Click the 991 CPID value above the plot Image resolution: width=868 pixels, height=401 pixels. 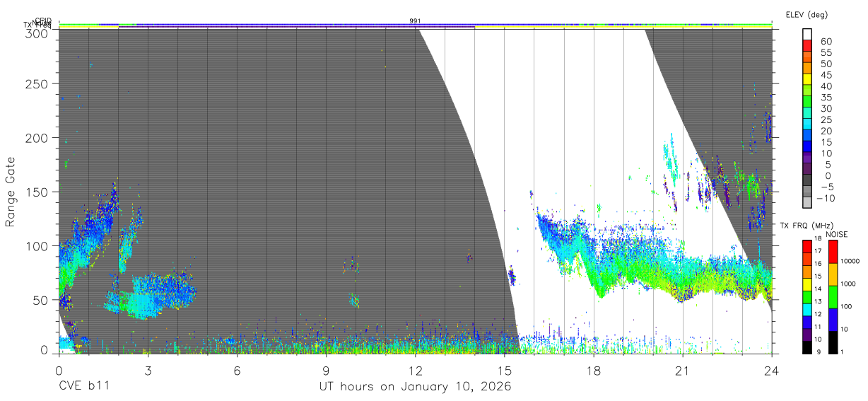pyautogui.click(x=415, y=21)
